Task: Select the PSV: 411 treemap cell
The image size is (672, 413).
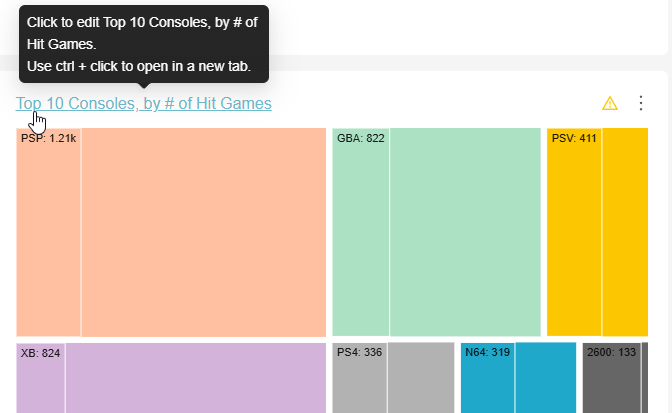Action: click(574, 232)
